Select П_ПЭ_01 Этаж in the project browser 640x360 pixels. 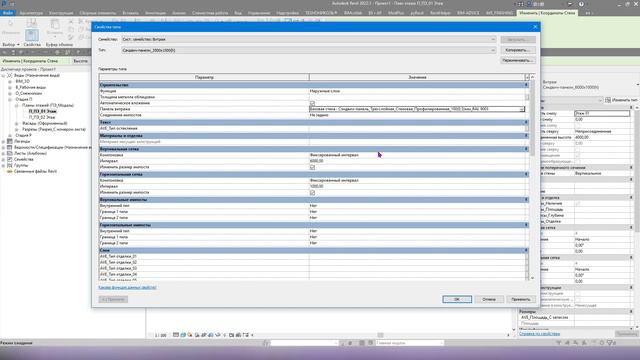(42, 111)
